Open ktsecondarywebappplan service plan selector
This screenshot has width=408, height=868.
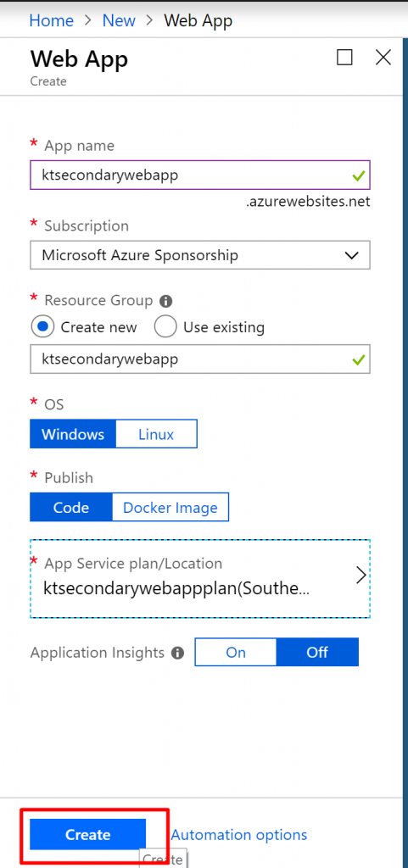click(x=200, y=578)
